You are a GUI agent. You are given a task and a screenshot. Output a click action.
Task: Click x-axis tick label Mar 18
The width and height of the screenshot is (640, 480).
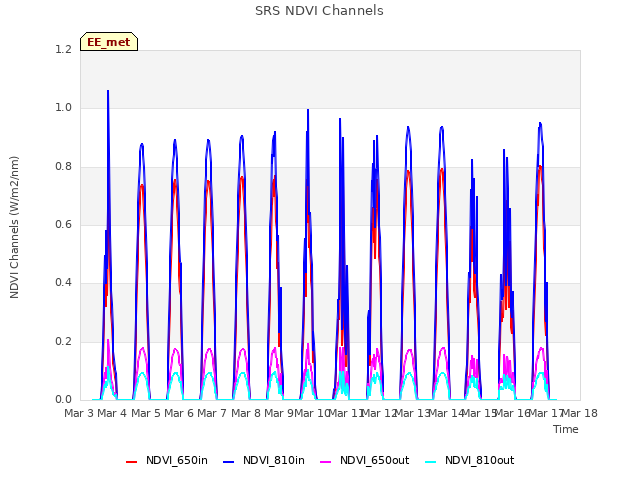(x=580, y=413)
